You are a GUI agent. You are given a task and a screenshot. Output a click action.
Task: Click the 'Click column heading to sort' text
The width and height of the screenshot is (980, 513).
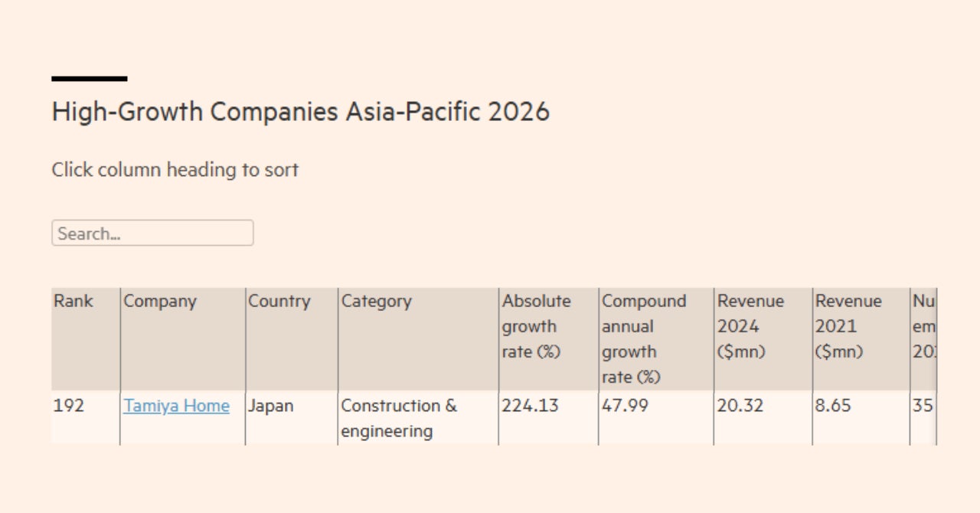click(x=175, y=169)
